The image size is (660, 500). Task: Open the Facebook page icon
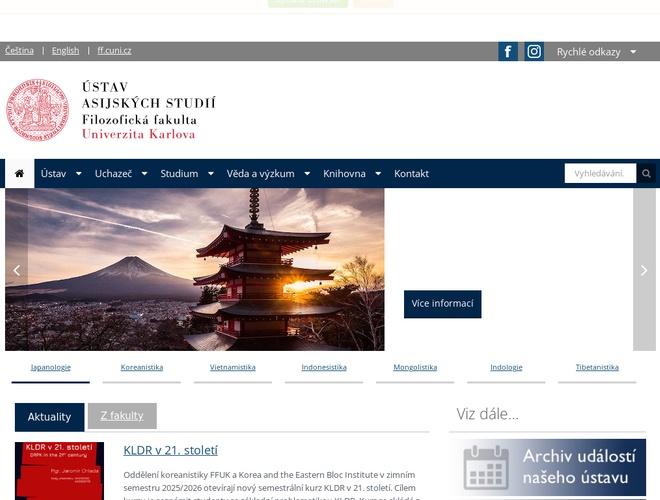[x=508, y=52]
